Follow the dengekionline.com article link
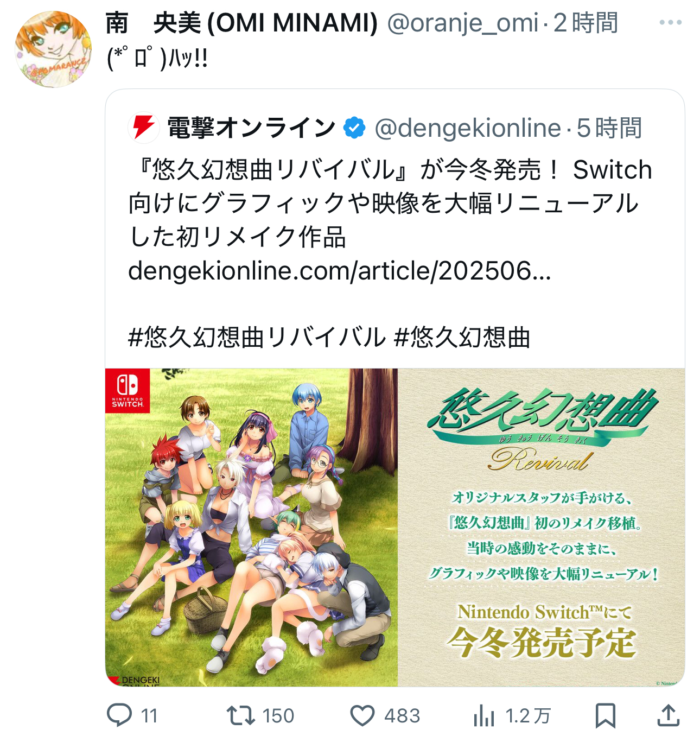 click(x=340, y=270)
